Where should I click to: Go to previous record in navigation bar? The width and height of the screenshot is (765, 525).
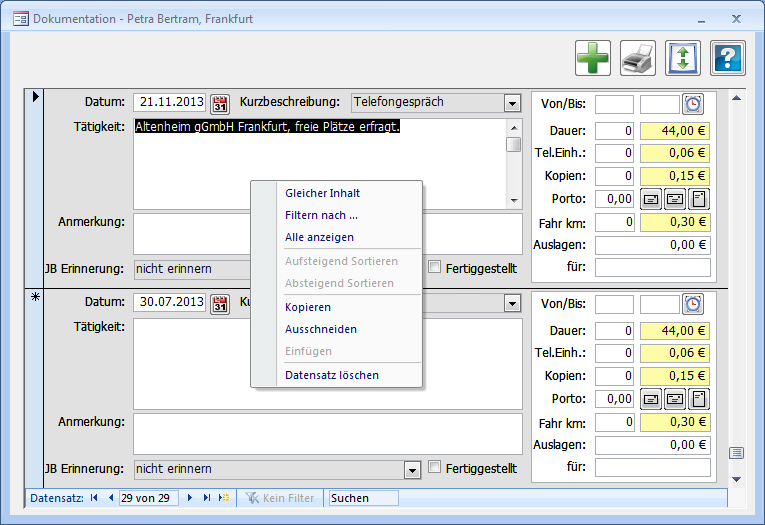[x=111, y=498]
